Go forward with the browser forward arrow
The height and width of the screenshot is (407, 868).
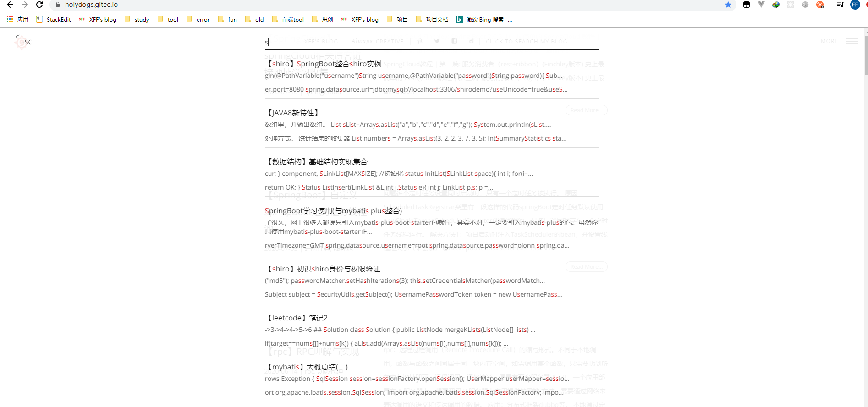(x=25, y=5)
